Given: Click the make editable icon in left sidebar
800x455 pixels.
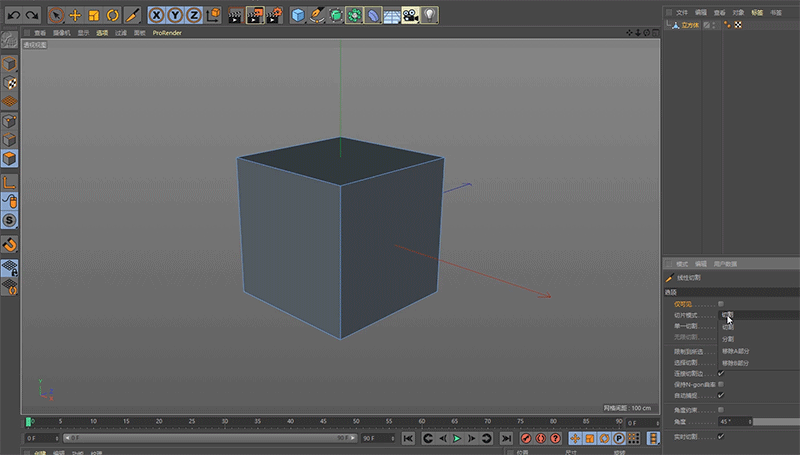Looking at the screenshot, I should click(9, 40).
